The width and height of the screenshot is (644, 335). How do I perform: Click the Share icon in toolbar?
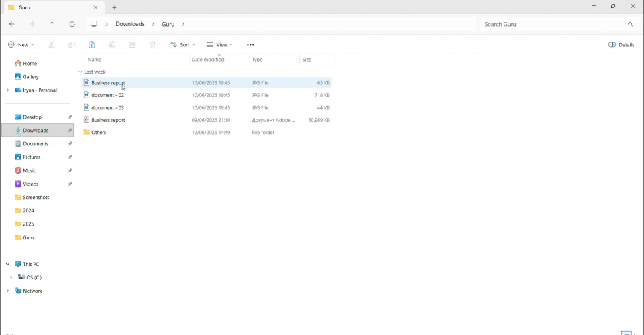coord(132,45)
